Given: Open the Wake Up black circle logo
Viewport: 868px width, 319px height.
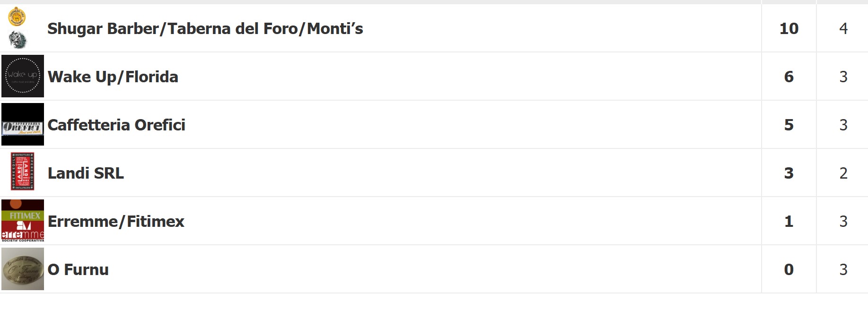Looking at the screenshot, I should coord(23,76).
